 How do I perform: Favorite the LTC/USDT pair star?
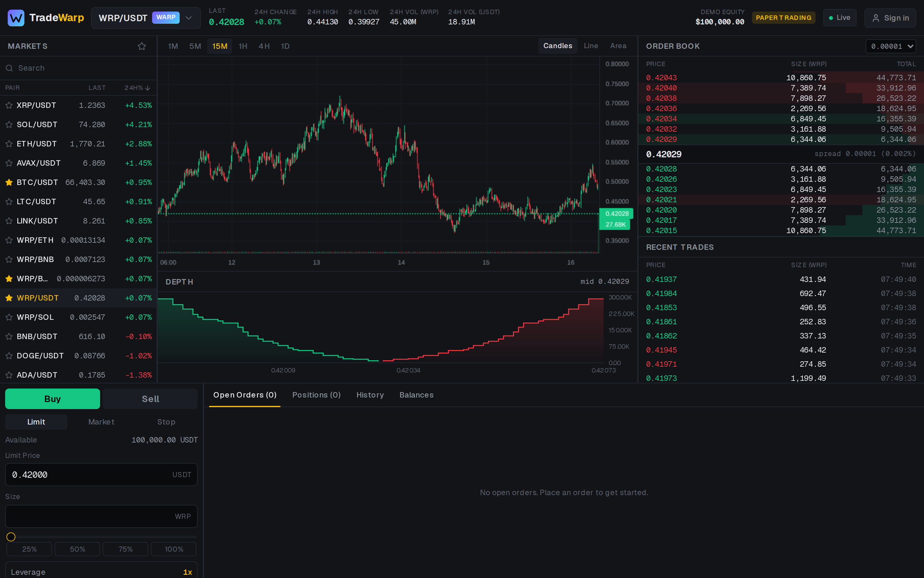[x=9, y=202]
